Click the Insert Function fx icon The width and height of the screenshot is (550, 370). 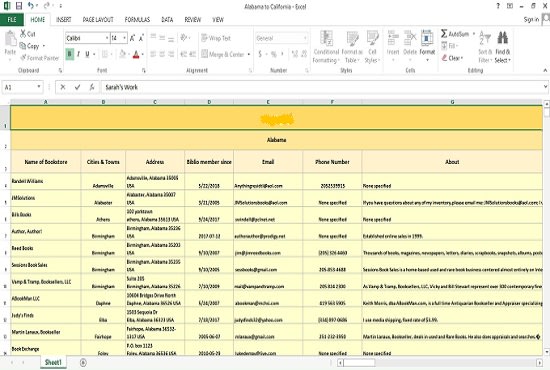[x=92, y=87]
